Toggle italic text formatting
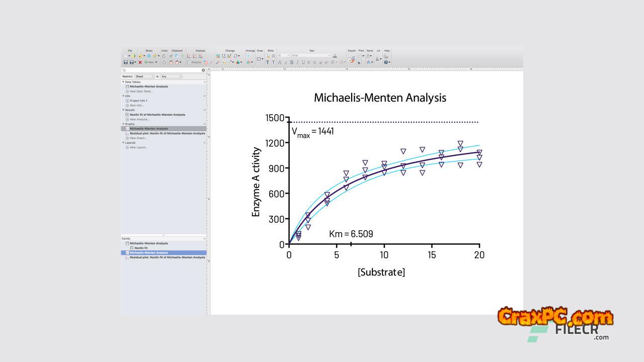This screenshot has height=362, width=644. pos(297,62)
